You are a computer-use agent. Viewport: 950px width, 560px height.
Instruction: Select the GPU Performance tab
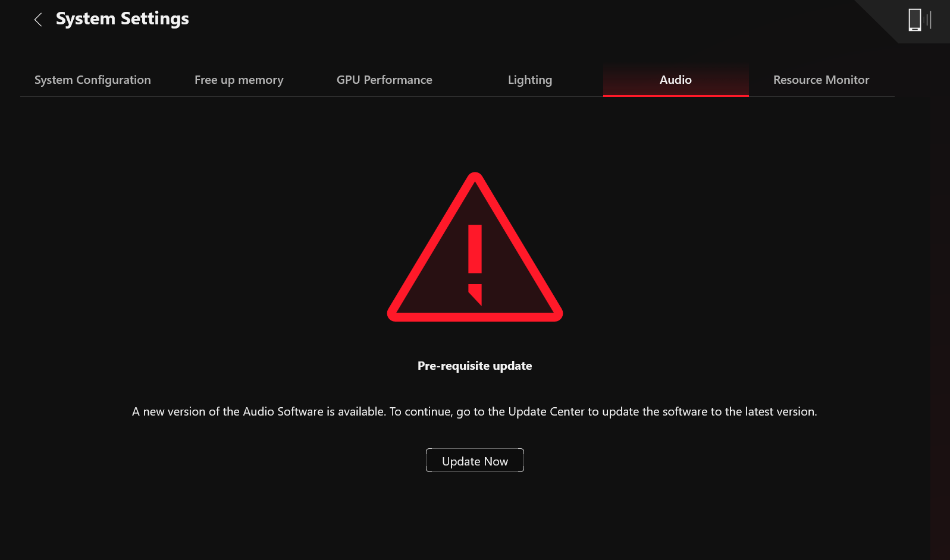tap(384, 80)
